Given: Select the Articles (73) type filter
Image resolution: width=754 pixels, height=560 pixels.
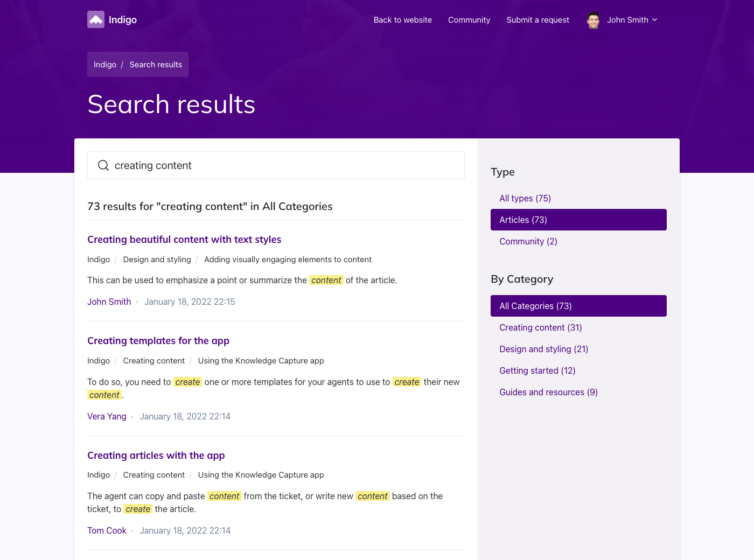Looking at the screenshot, I should (x=578, y=220).
